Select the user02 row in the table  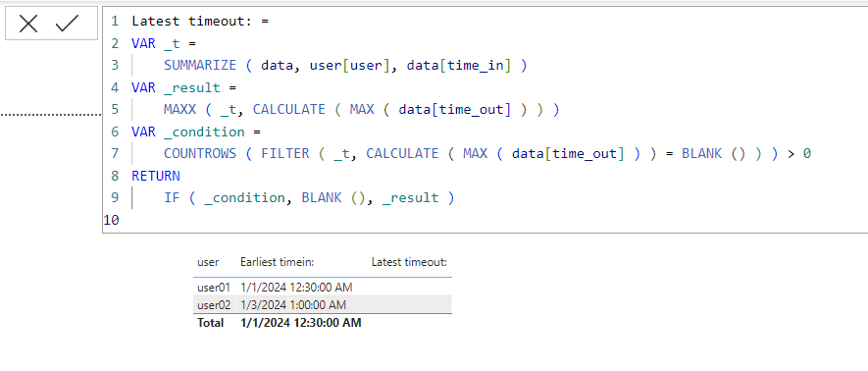tap(323, 304)
